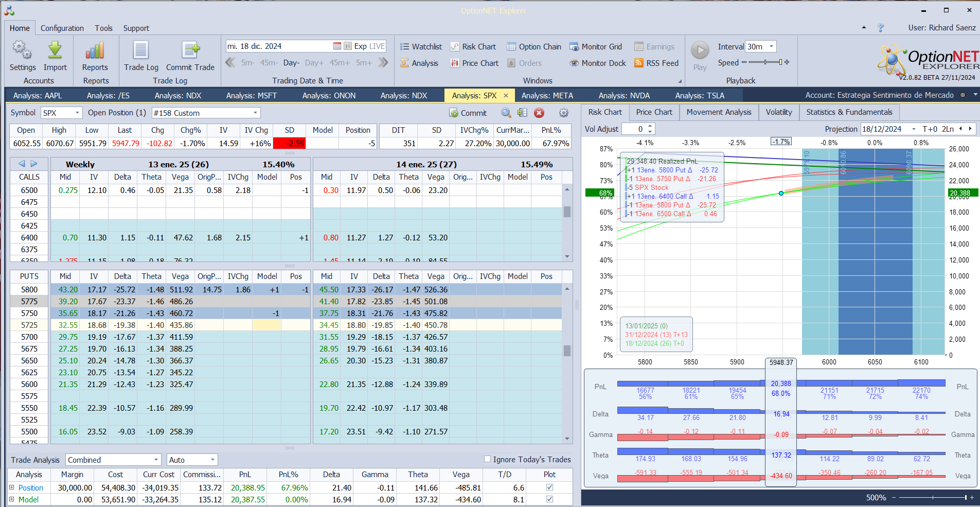Click the magnifier search icon beside Commit
Image resolution: width=980 pixels, height=507 pixels.
[506, 113]
